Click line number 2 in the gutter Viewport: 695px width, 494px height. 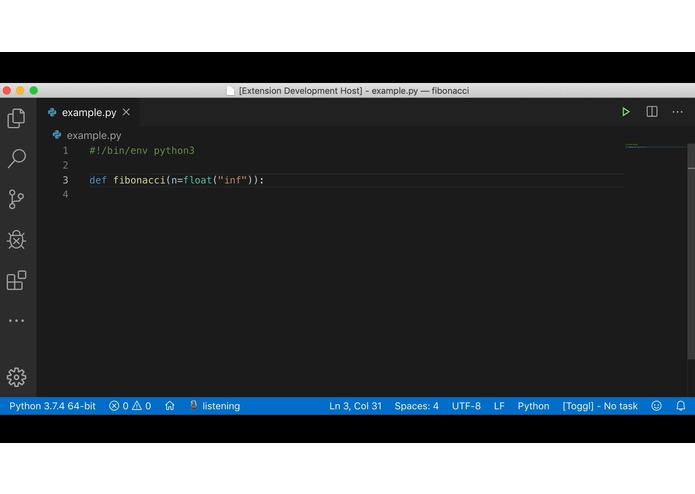click(66, 165)
